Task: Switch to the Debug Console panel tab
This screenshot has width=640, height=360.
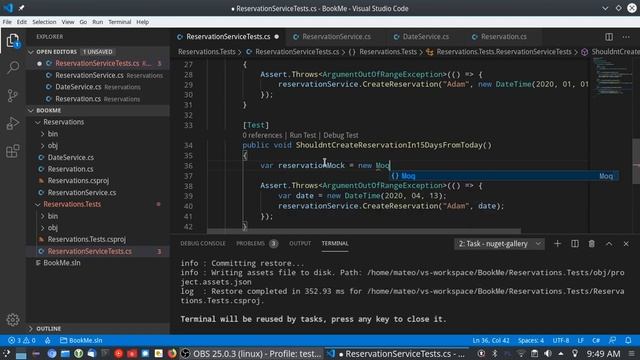Action: (x=203, y=243)
